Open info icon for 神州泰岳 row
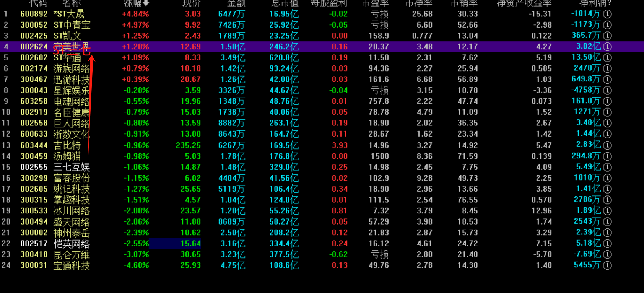 (x=607, y=233)
